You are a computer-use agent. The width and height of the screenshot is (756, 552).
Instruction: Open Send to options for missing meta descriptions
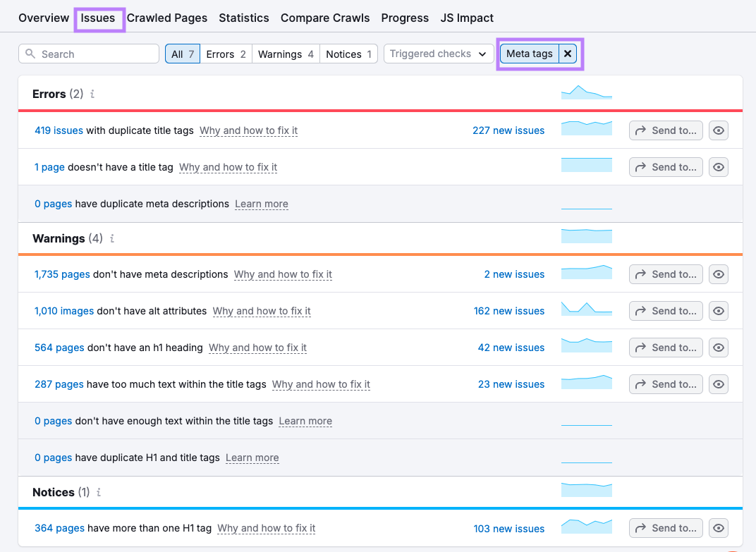tap(665, 274)
